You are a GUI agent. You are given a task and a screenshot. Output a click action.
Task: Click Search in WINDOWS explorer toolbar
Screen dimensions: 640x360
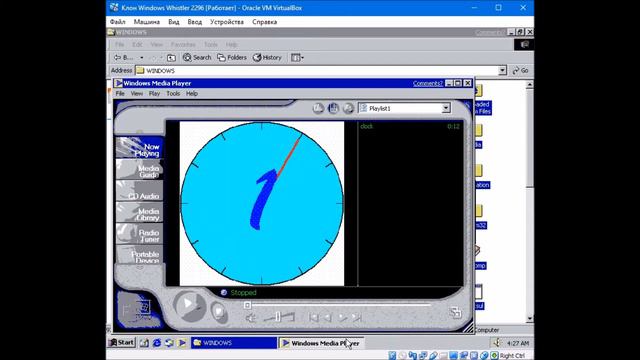[197, 58]
